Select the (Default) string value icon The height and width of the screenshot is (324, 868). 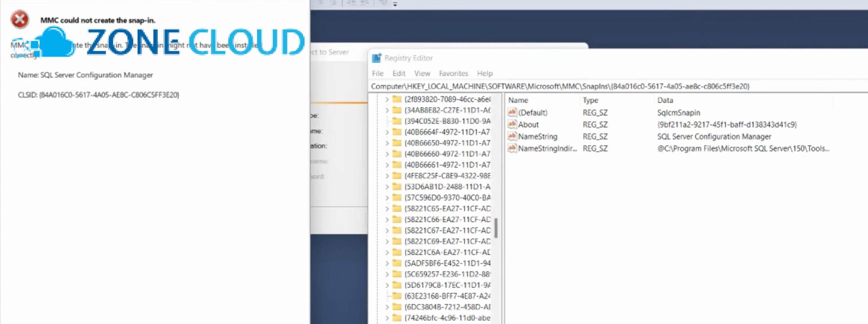pos(512,112)
